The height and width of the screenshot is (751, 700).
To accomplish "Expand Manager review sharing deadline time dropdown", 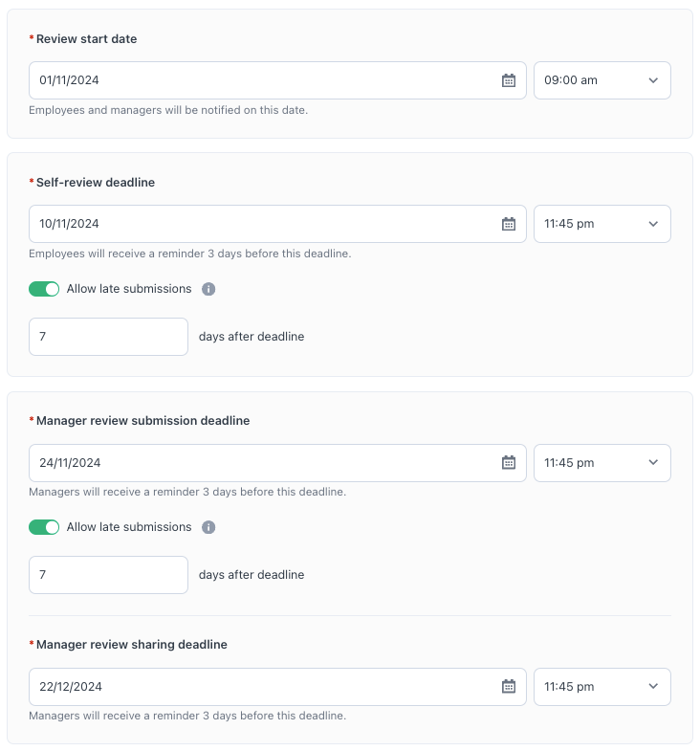I will 602,686.
